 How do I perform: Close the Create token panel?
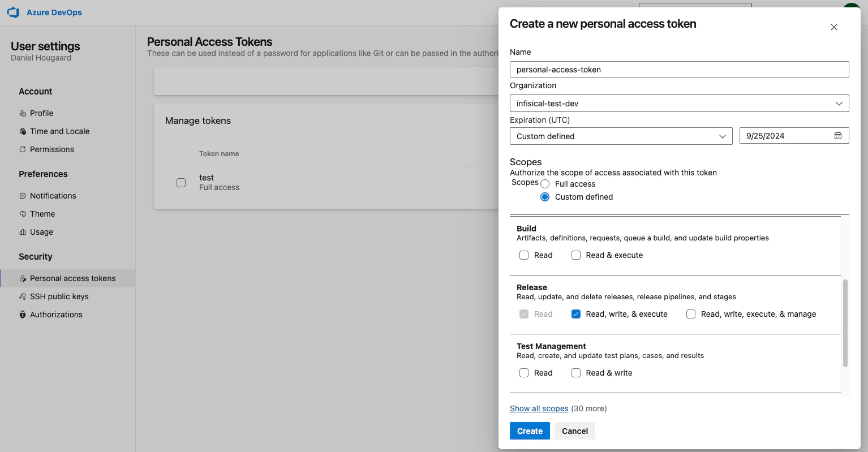834,27
